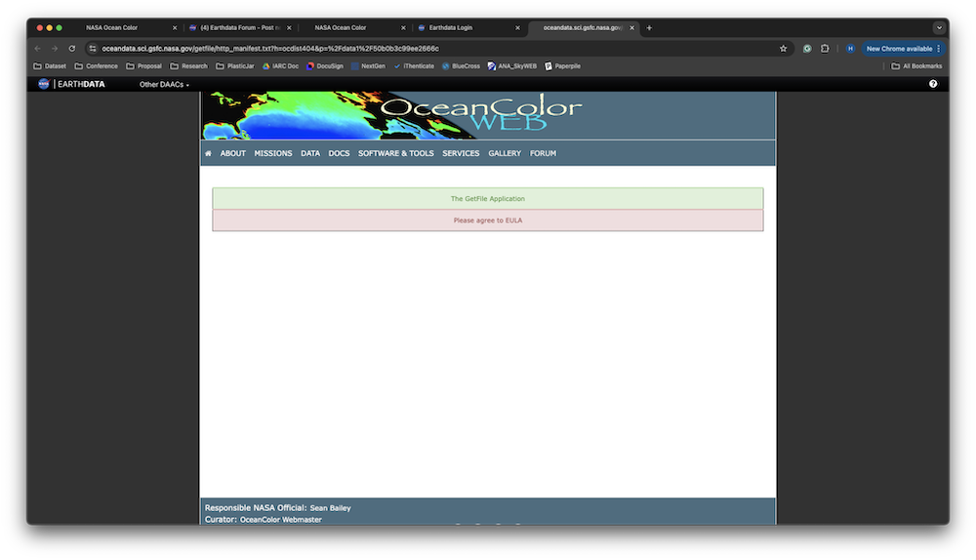The height and width of the screenshot is (560, 976).
Task: Open the Proposal bookmarks folder
Action: (143, 66)
